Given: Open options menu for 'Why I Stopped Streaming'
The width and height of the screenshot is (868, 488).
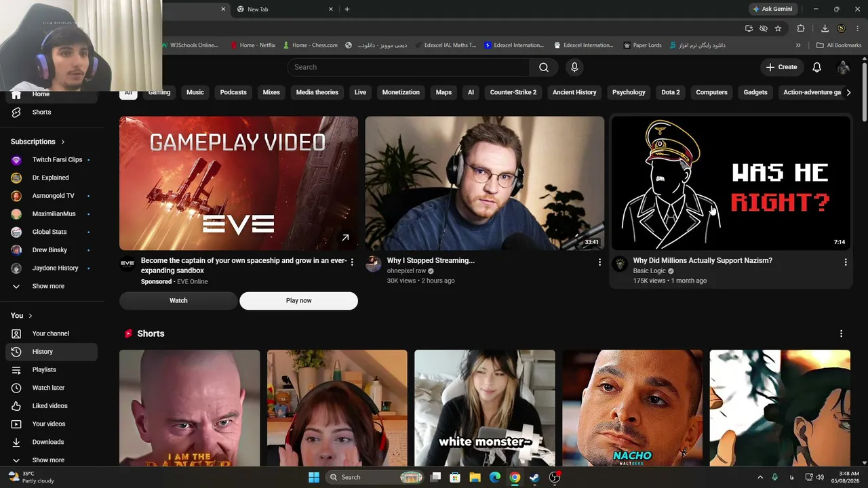Looking at the screenshot, I should pyautogui.click(x=599, y=262).
